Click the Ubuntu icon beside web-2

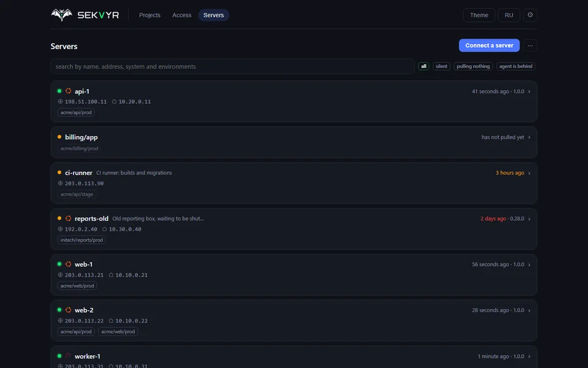68,310
